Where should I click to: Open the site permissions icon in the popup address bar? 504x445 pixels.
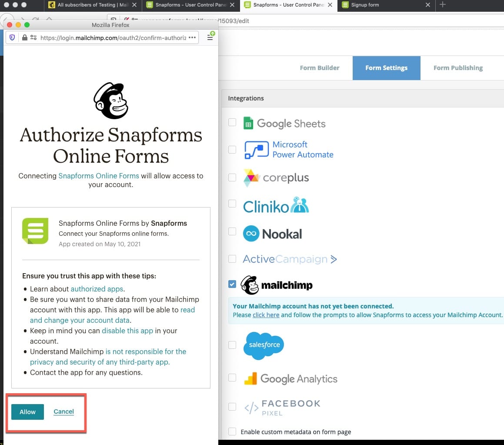pyautogui.click(x=33, y=37)
